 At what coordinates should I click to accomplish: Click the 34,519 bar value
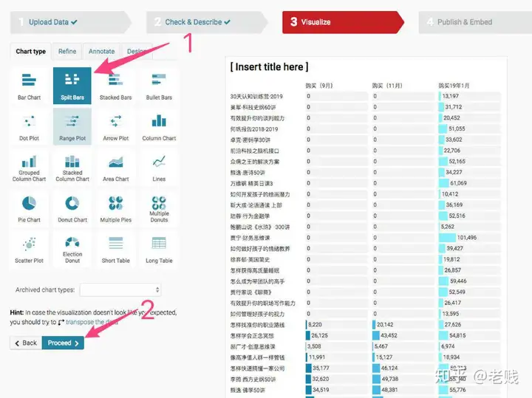tap(321, 390)
